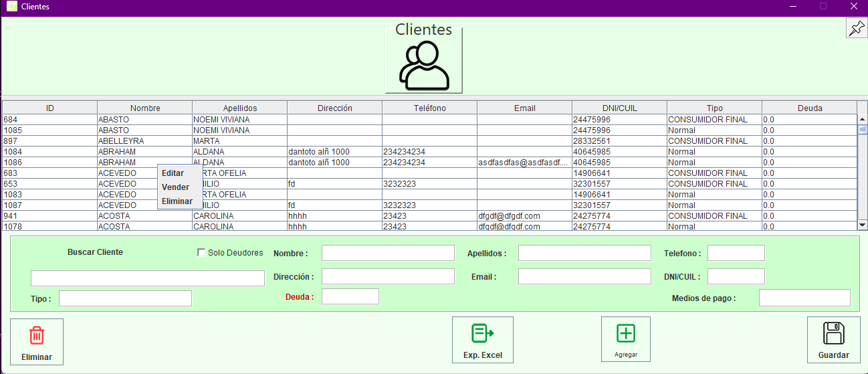
Task: Select Vender in the context menu
Action: point(176,187)
